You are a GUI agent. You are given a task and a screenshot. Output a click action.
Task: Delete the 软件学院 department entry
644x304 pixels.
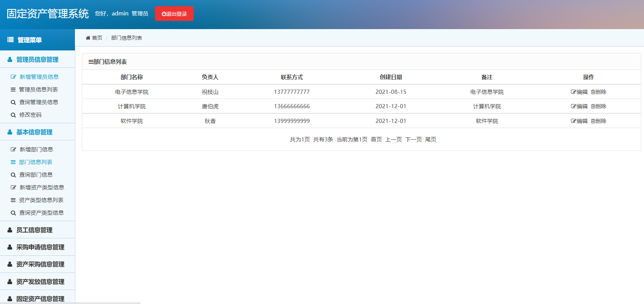click(598, 121)
